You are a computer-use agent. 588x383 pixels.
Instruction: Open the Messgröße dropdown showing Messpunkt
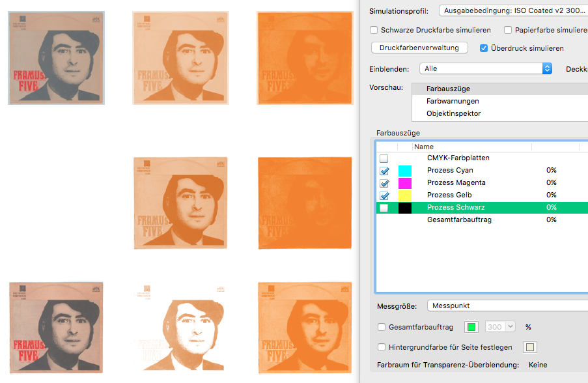coord(508,305)
